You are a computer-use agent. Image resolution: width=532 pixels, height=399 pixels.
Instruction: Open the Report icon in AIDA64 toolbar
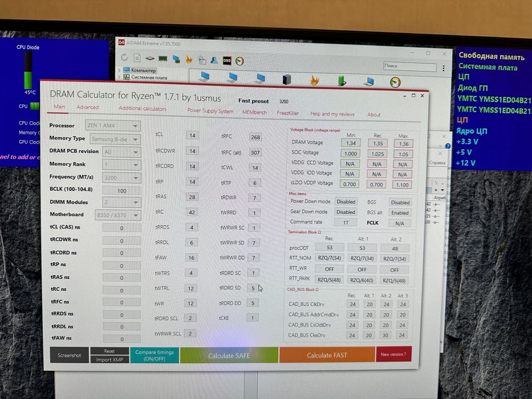coord(137,58)
